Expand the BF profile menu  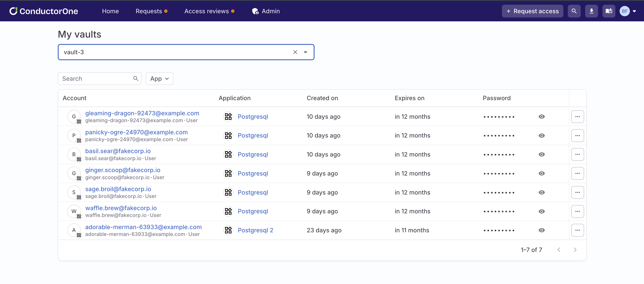click(628, 11)
